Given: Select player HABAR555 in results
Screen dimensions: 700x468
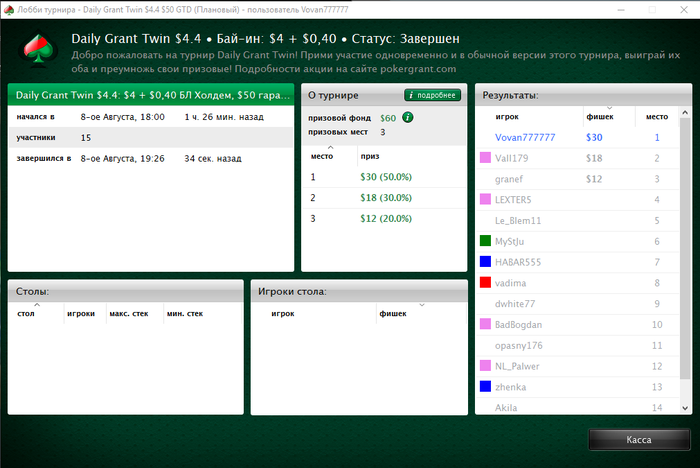Looking at the screenshot, I should [578, 262].
